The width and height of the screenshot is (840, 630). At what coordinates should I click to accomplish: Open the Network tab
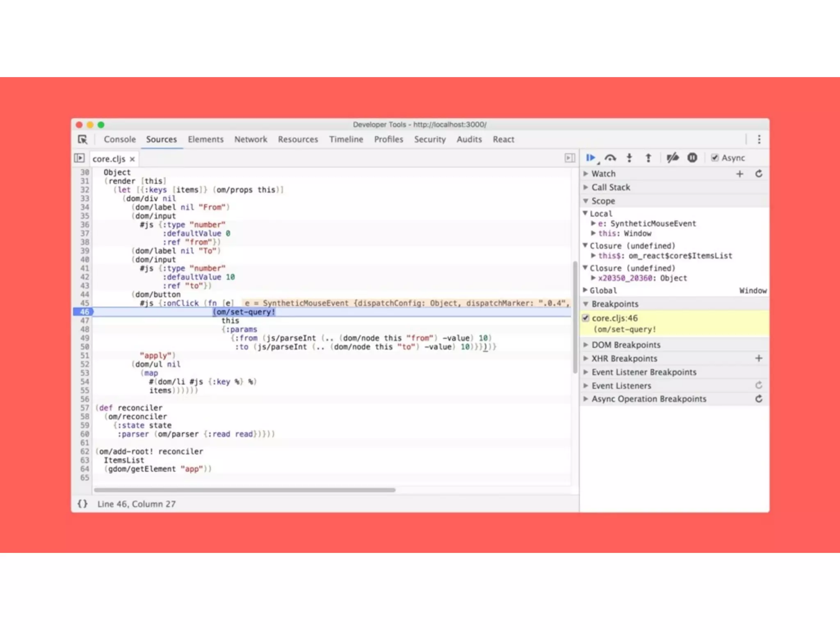click(x=251, y=139)
